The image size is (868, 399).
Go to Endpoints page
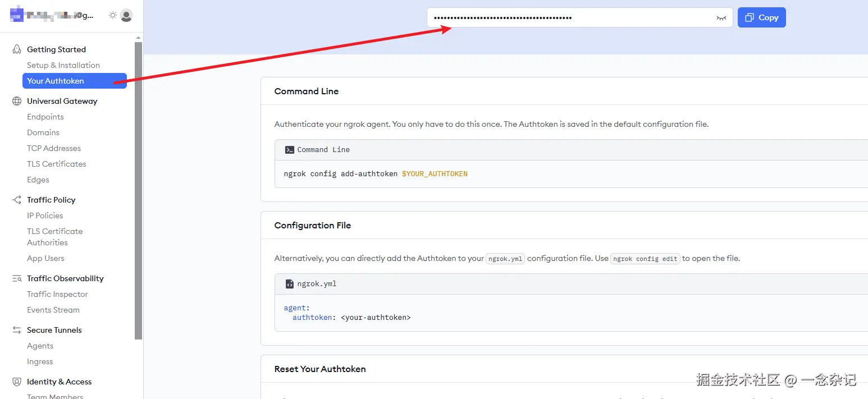click(45, 117)
